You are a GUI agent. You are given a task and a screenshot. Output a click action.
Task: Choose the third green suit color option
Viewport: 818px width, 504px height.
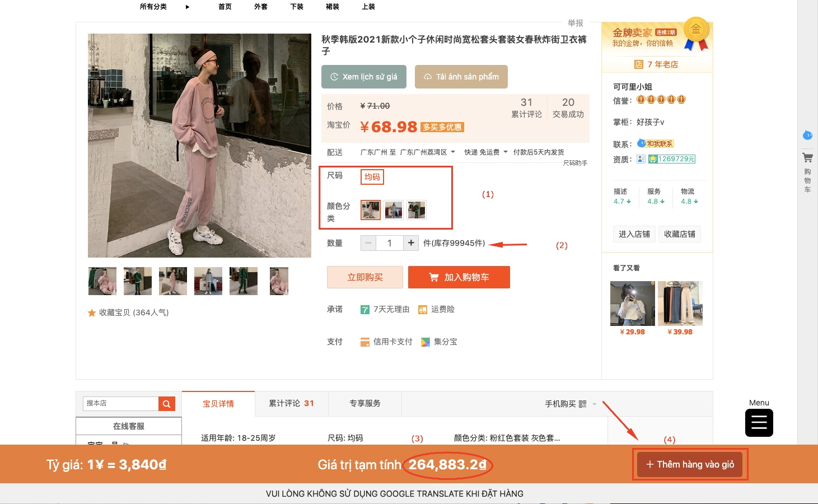pyautogui.click(x=416, y=210)
